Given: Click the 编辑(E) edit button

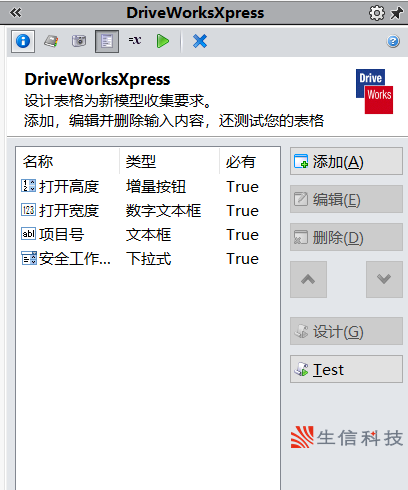Looking at the screenshot, I should 346,199.
